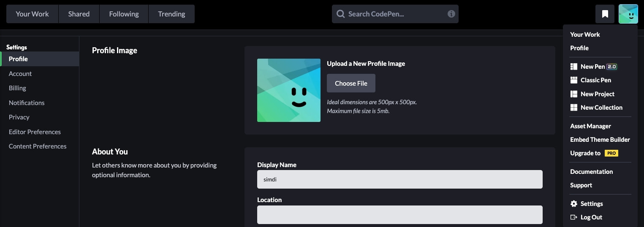This screenshot has width=644, height=227.
Task: Click Upgrade to PRO
Action: click(x=594, y=153)
